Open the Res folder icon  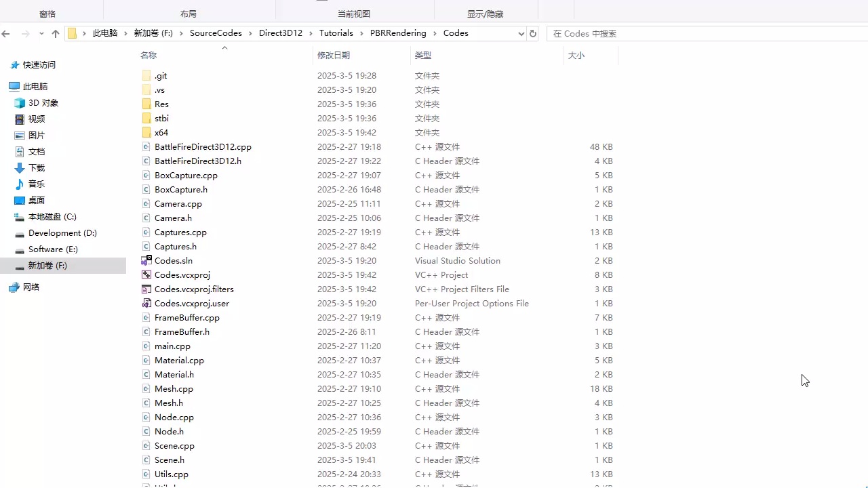(146, 104)
